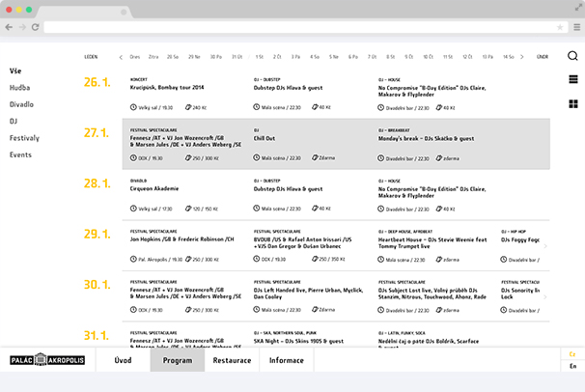Jump to next month ÚNOR
585x392 pixels.
pos(543,57)
